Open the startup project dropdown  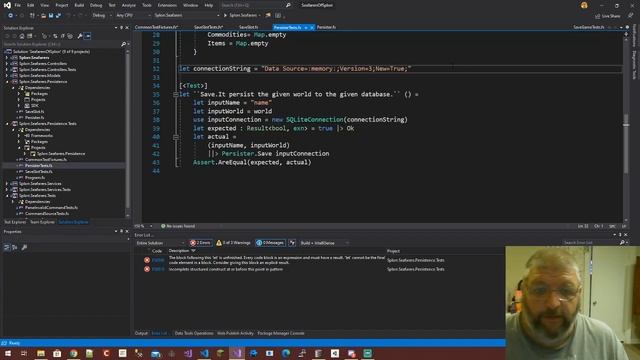(187, 16)
